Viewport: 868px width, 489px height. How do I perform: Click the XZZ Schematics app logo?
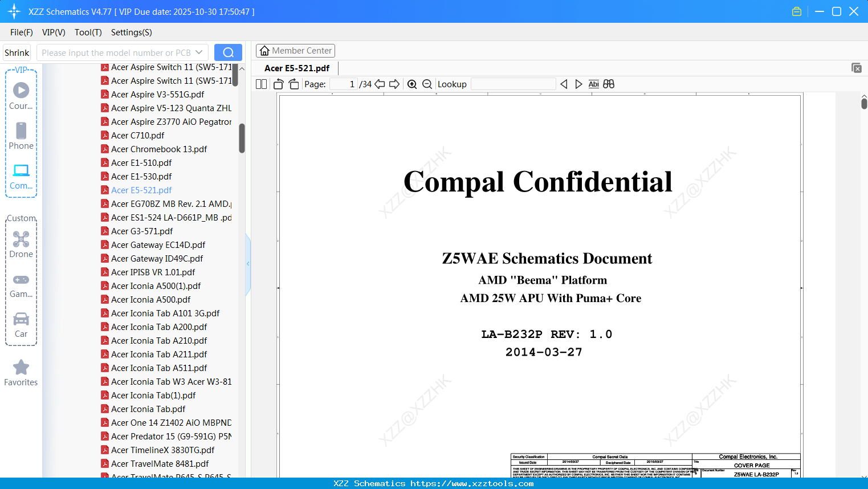tap(14, 11)
